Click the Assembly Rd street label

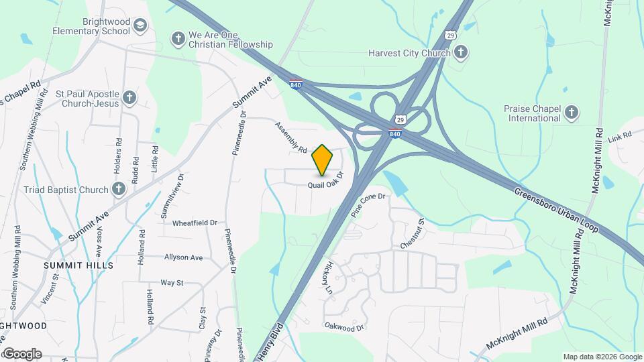[290, 138]
